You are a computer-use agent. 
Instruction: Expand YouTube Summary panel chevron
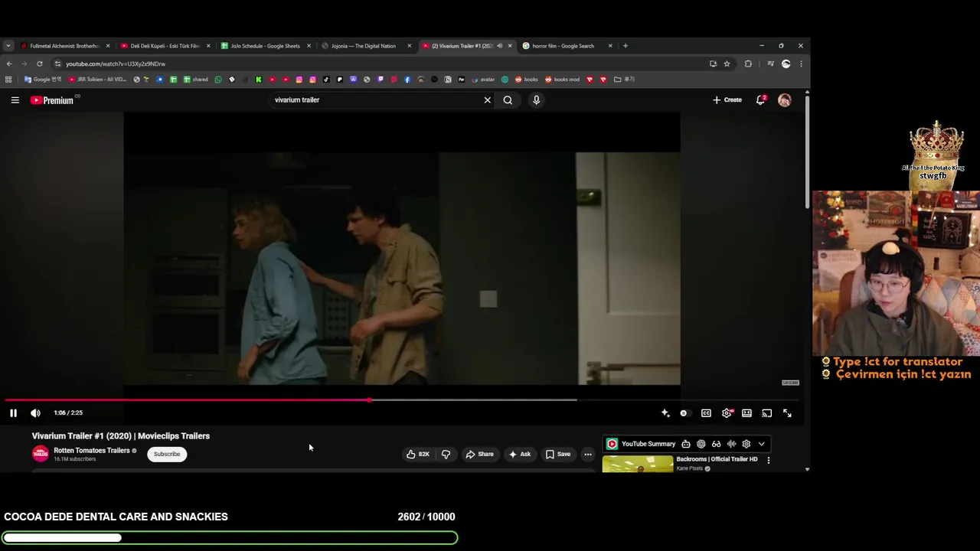pos(761,444)
